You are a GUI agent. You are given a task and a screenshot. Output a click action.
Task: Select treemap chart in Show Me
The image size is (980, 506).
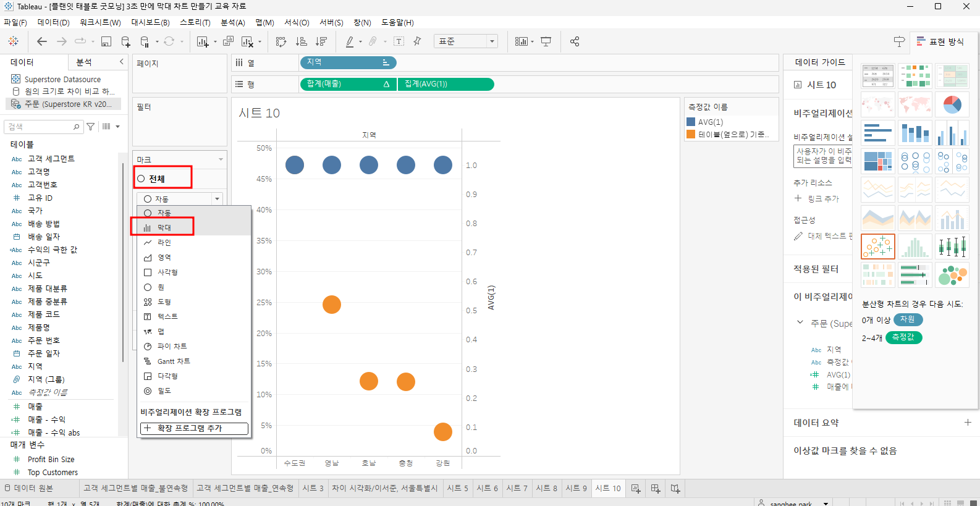(x=878, y=161)
